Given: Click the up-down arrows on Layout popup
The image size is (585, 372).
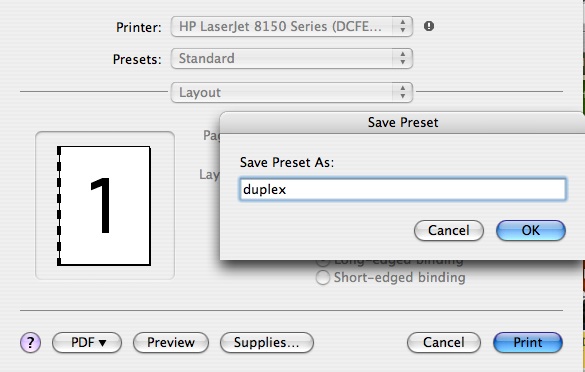Looking at the screenshot, I should click(403, 93).
